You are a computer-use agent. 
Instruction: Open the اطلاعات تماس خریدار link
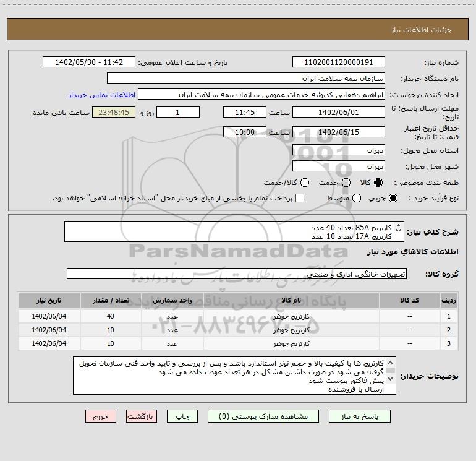coord(102,95)
